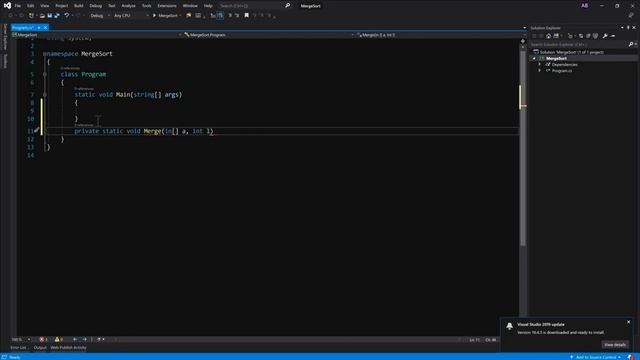The height and width of the screenshot is (360, 640).
Task: Navigate backward with the left arrow
Action: click(x=75, y=339)
